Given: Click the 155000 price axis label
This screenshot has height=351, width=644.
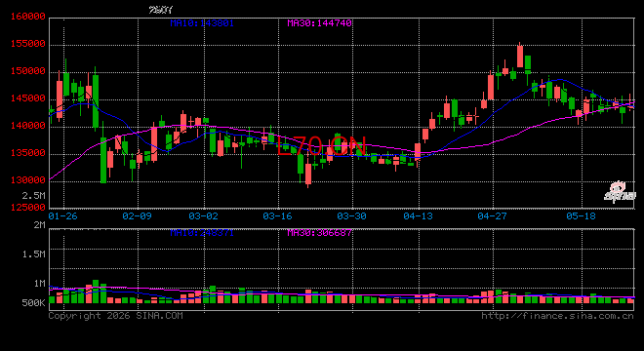Looking at the screenshot, I should pos(27,44).
